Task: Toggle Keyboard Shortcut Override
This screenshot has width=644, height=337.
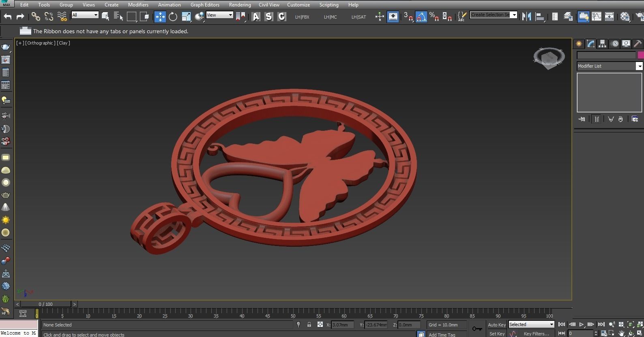Action: (x=393, y=17)
